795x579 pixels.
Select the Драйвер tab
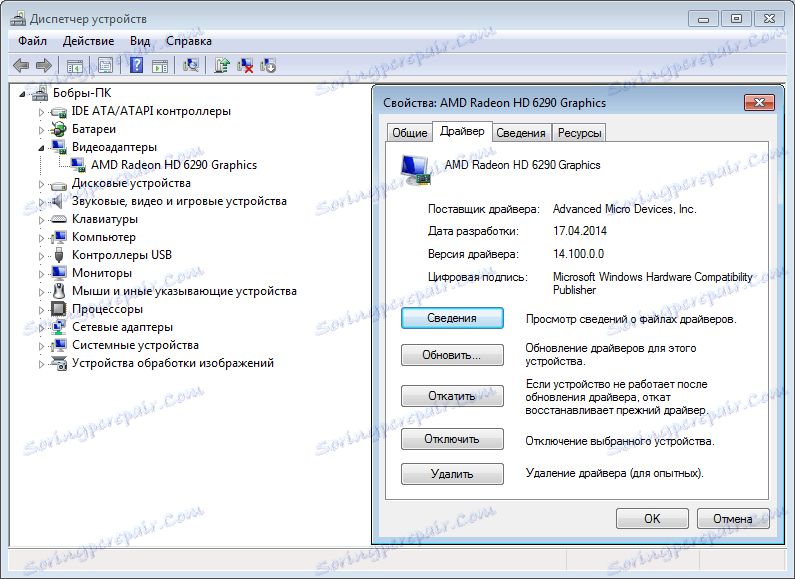click(x=462, y=131)
